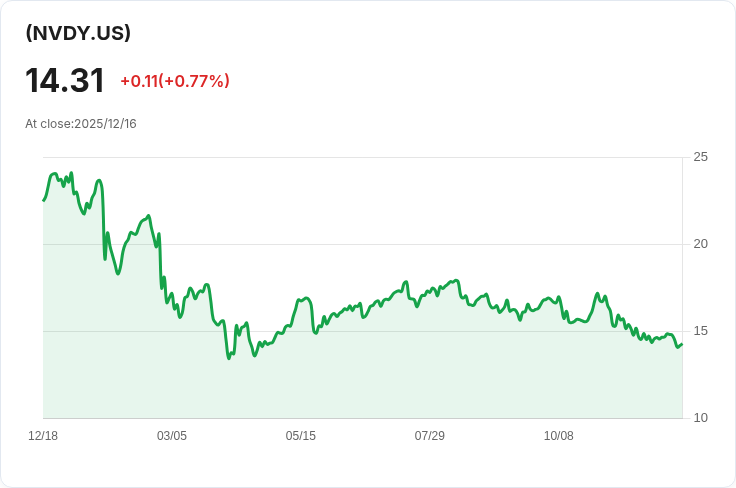Click the leftmost start of the price line
Viewport: 736px width, 488px height.
[x=43, y=201]
